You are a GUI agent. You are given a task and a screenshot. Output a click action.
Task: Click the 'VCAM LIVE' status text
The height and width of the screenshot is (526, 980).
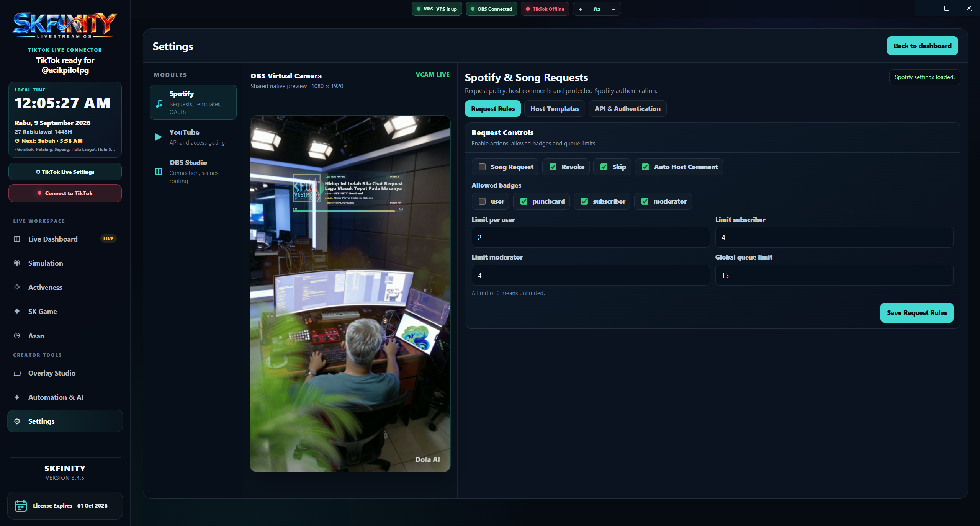(x=433, y=75)
